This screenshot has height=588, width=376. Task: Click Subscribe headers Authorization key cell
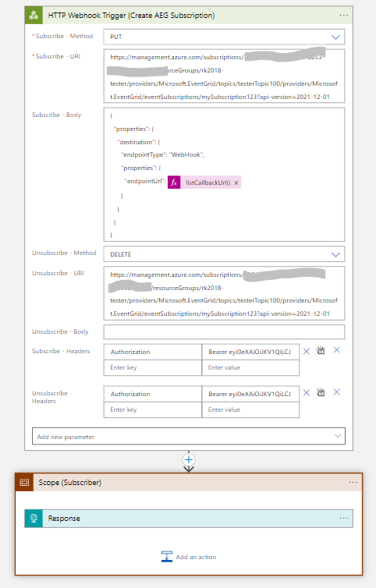pyautogui.click(x=153, y=352)
